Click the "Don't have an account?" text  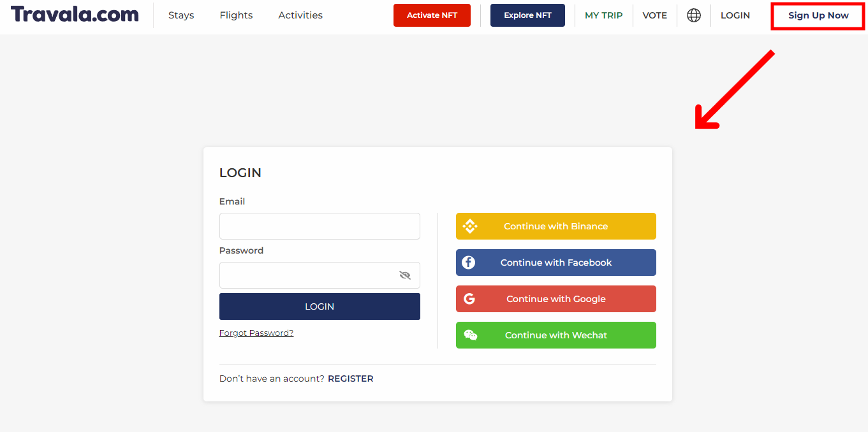(x=272, y=378)
